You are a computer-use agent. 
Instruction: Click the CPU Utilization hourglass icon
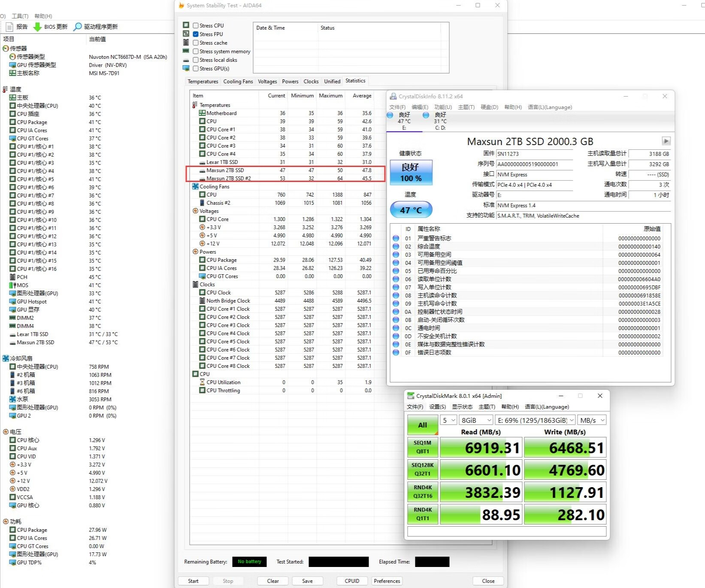click(202, 382)
